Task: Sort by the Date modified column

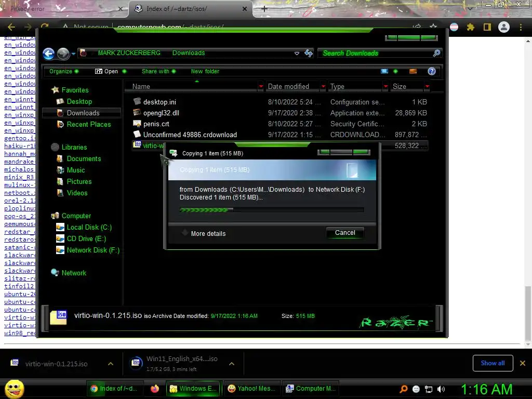Action: point(292,87)
